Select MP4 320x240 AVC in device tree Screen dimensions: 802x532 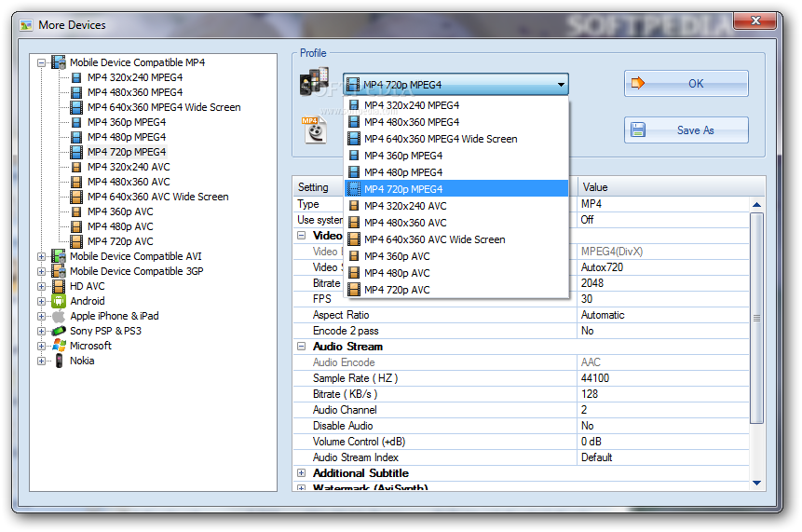[x=129, y=167]
